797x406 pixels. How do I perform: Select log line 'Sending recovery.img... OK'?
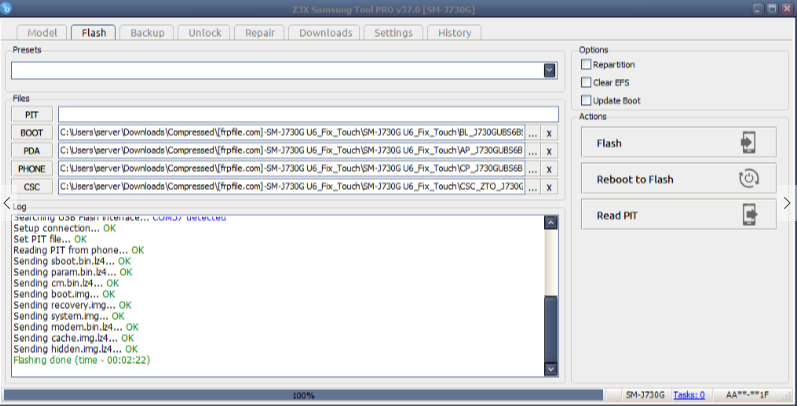point(72,305)
